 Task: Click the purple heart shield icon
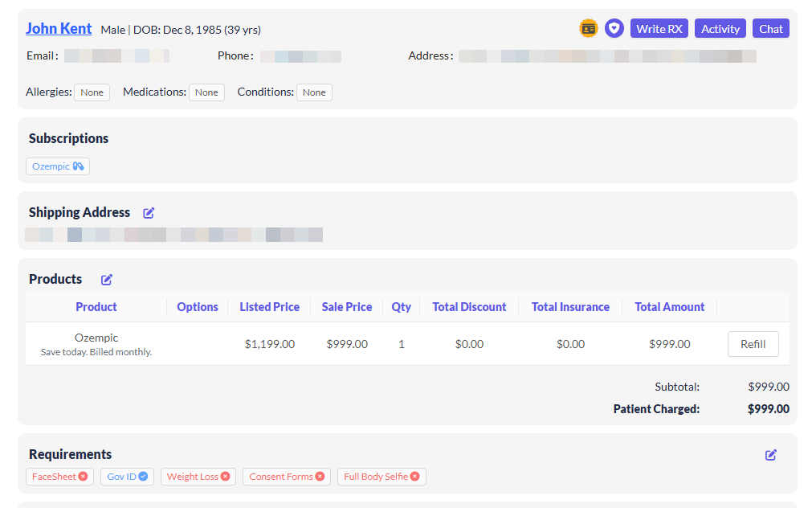(x=614, y=28)
